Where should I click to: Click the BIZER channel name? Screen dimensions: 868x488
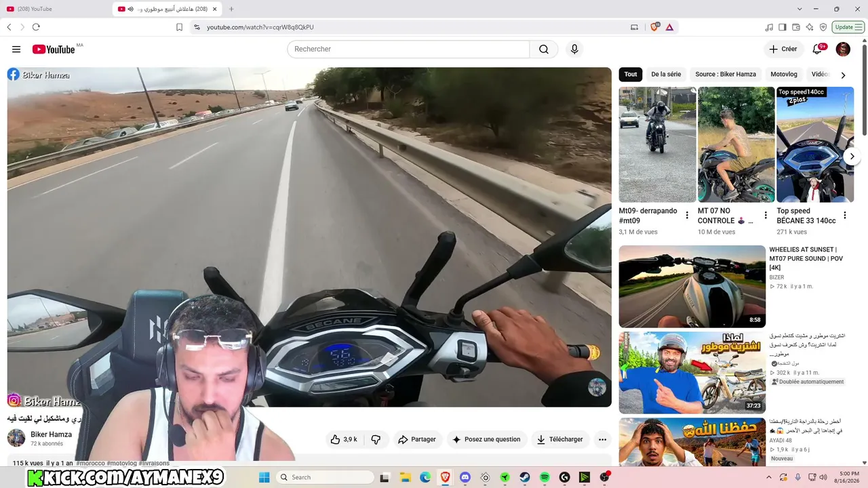pyautogui.click(x=778, y=277)
